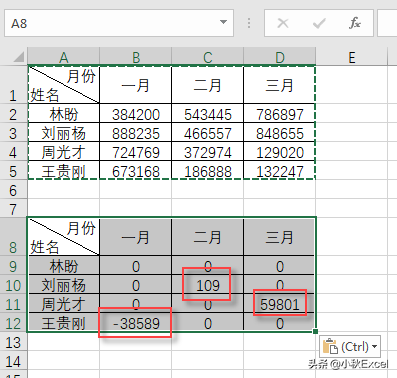
Task: Click cell with value 673168
Action: 136,170
